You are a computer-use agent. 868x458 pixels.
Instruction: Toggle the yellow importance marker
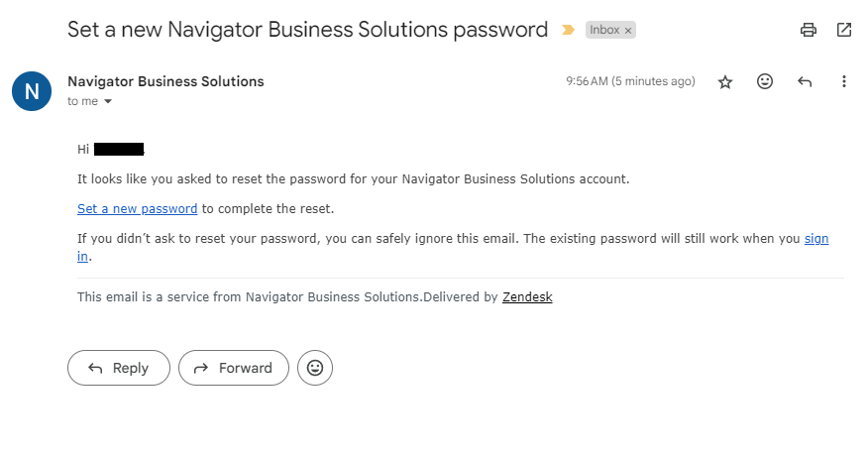[568, 30]
